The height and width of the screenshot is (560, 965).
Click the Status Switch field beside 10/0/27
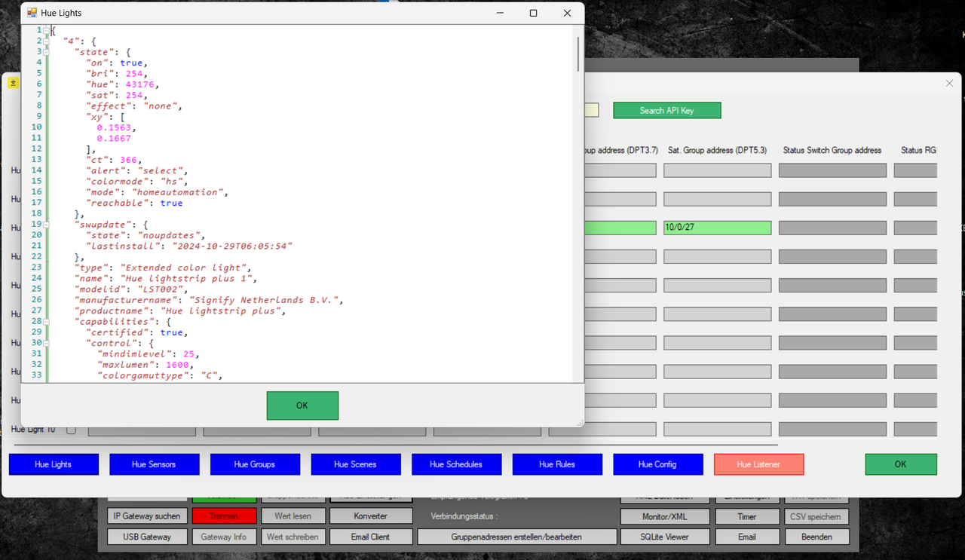click(x=832, y=228)
